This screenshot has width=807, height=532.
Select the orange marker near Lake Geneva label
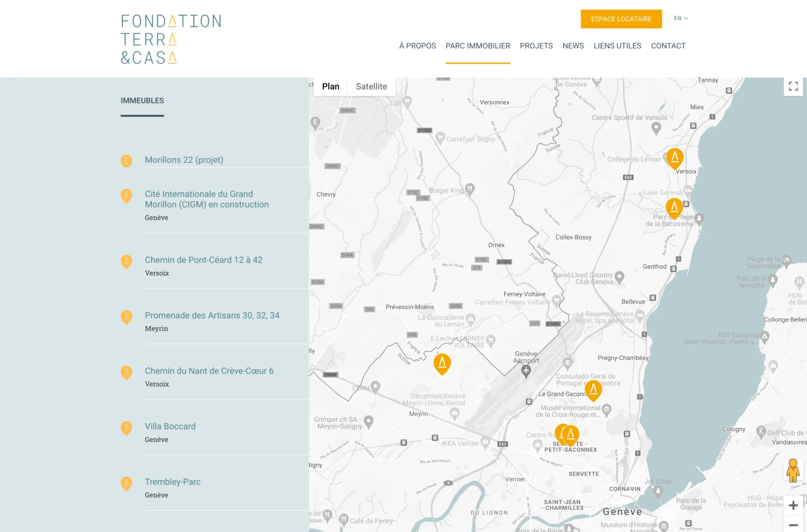(674, 207)
